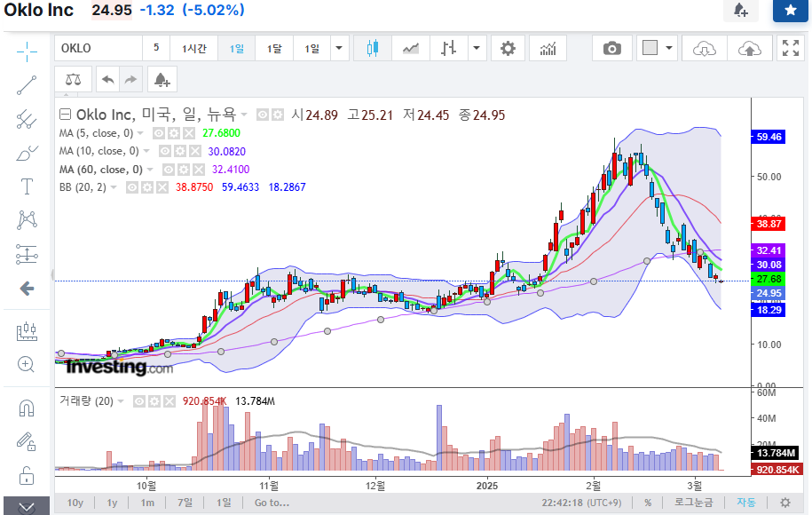Undo the last chart action

(107, 79)
